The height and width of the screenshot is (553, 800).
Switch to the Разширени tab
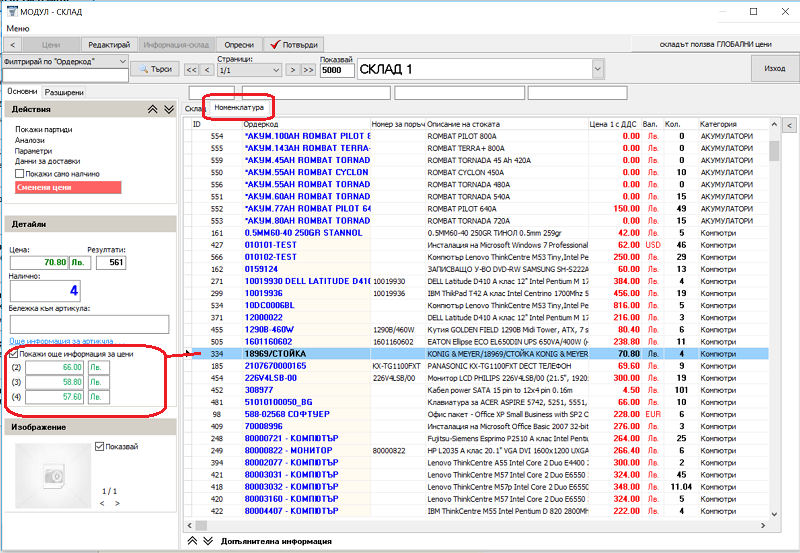tap(64, 92)
